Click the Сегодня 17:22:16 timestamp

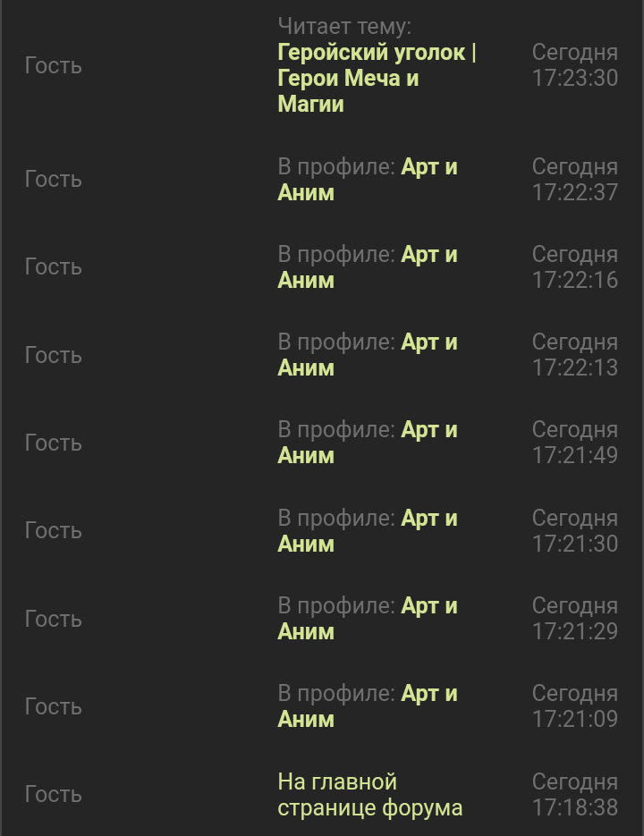574,267
